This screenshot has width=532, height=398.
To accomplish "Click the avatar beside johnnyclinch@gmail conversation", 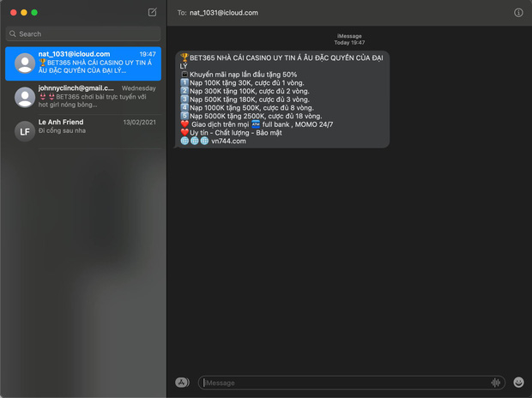I will pos(24,97).
